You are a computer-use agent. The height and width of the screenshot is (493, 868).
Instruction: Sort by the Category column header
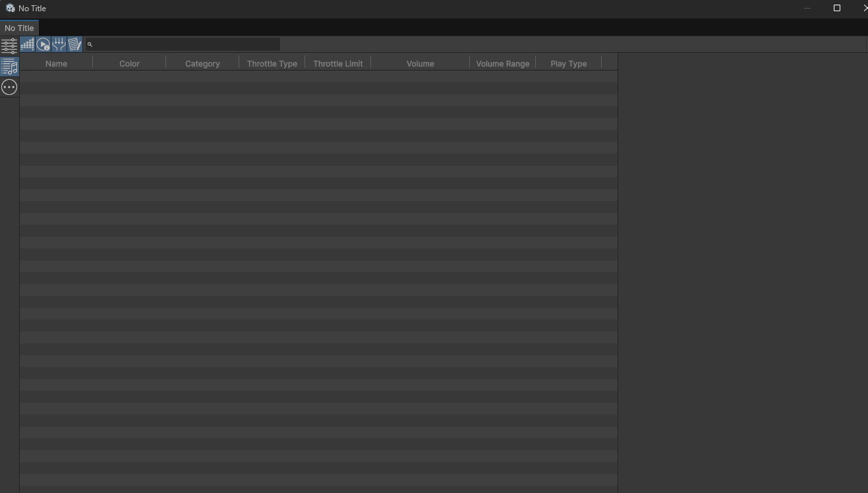point(202,63)
